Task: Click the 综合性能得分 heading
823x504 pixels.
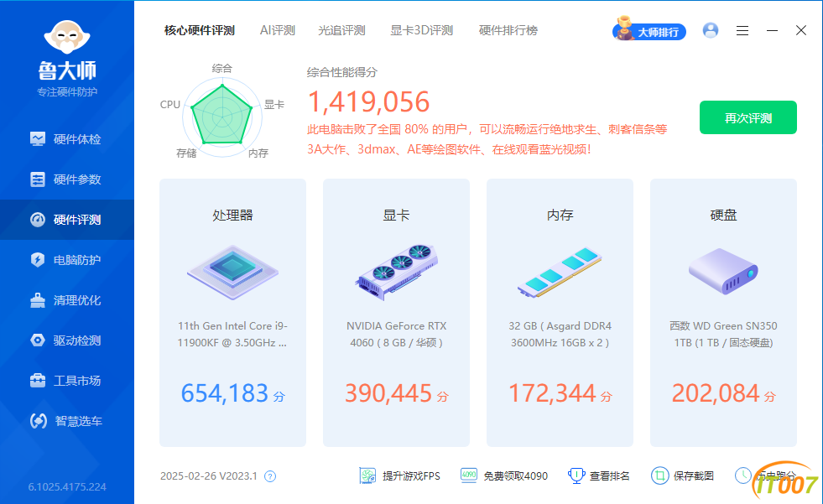Action: 342,72
